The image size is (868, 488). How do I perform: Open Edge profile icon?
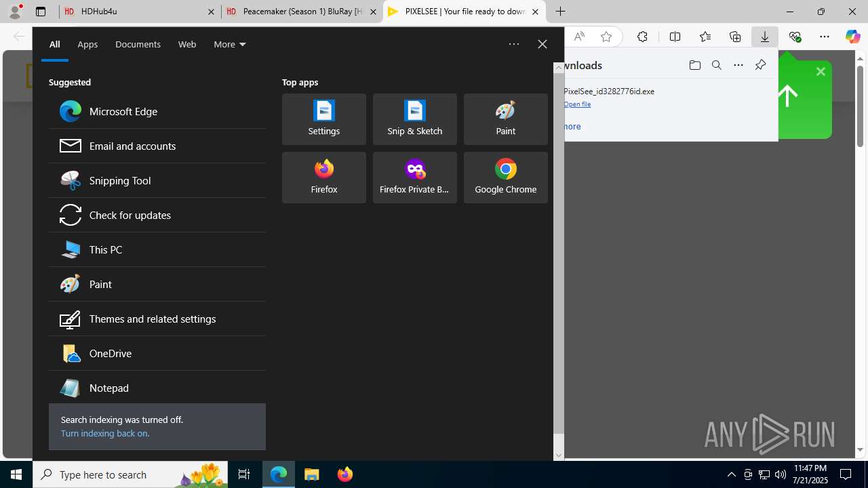(x=15, y=11)
